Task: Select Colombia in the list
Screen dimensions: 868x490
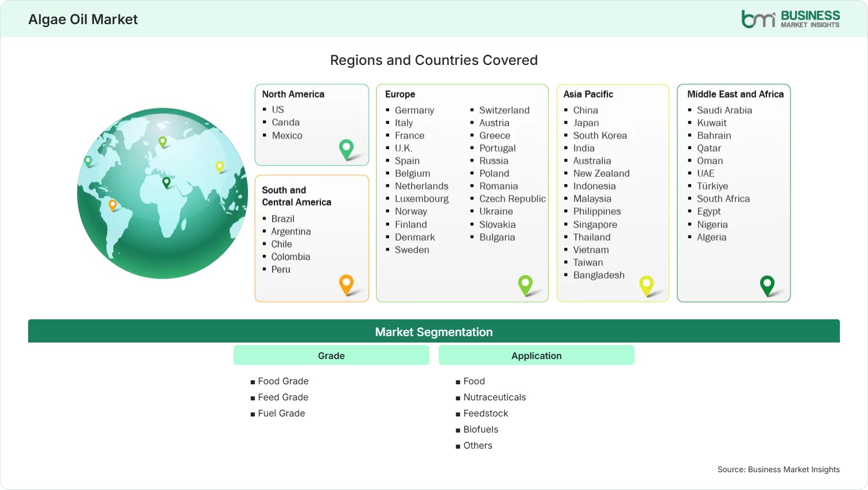Action: (x=290, y=257)
